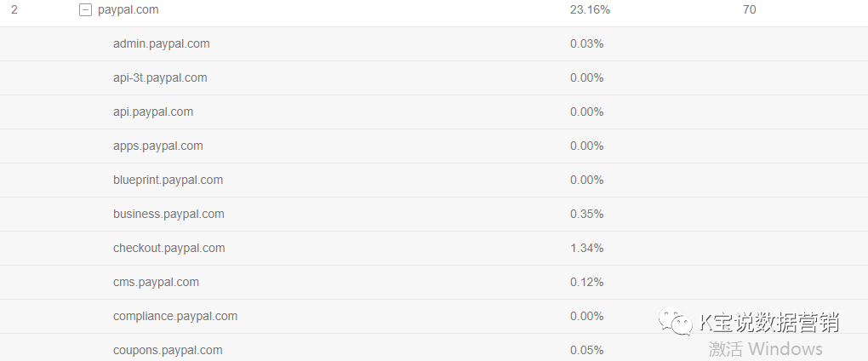Collapse the paypal.com subdomain list
Viewport: 868px width, 361px height.
click(85, 10)
